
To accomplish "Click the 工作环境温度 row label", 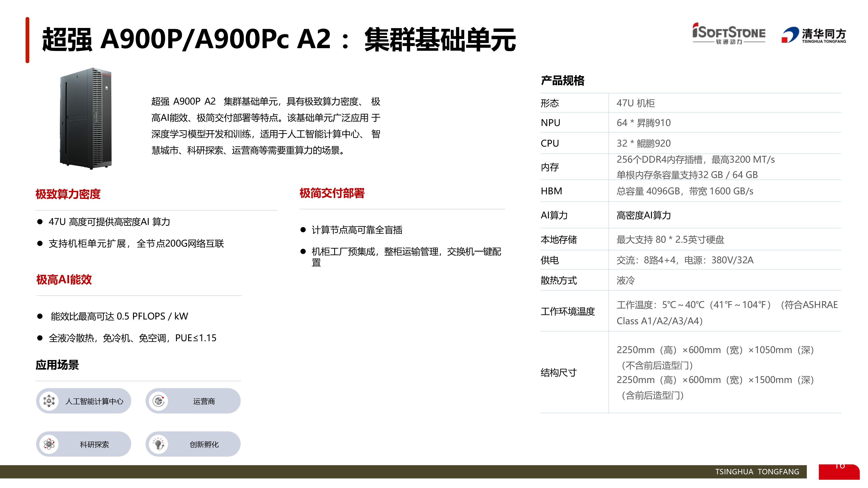I will (x=568, y=311).
